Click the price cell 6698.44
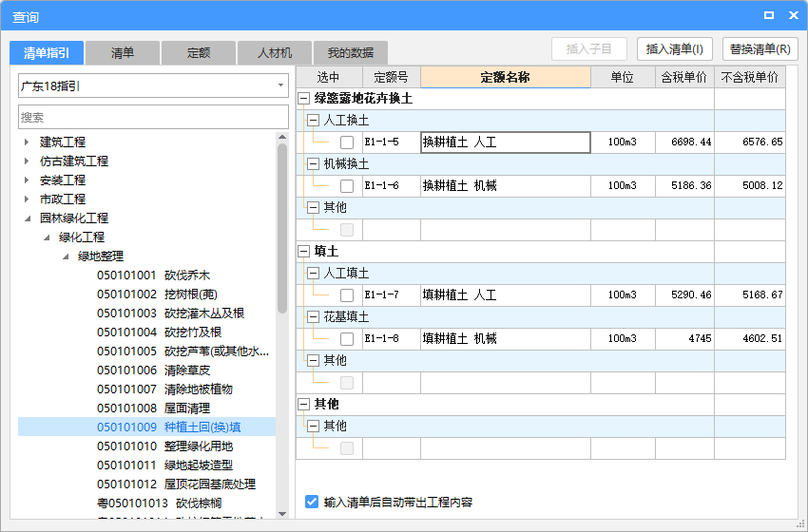This screenshot has height=532, width=808. (x=684, y=142)
